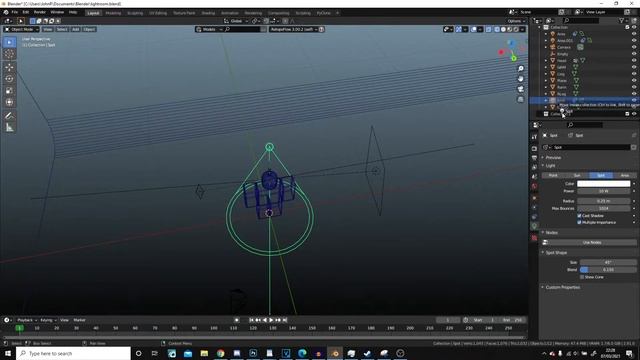Switch to the Modeling workspace tab
Image resolution: width=640 pixels, height=360 pixels.
[x=113, y=13]
